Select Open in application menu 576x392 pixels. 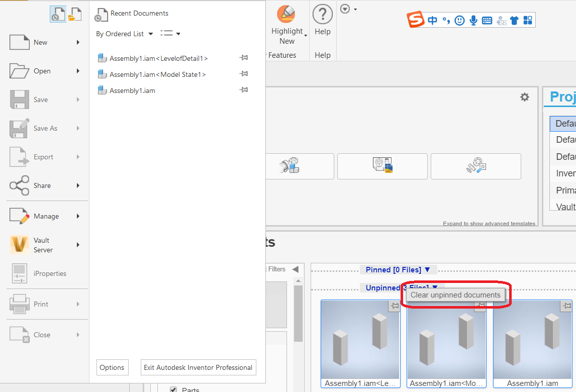pyautogui.click(x=42, y=71)
